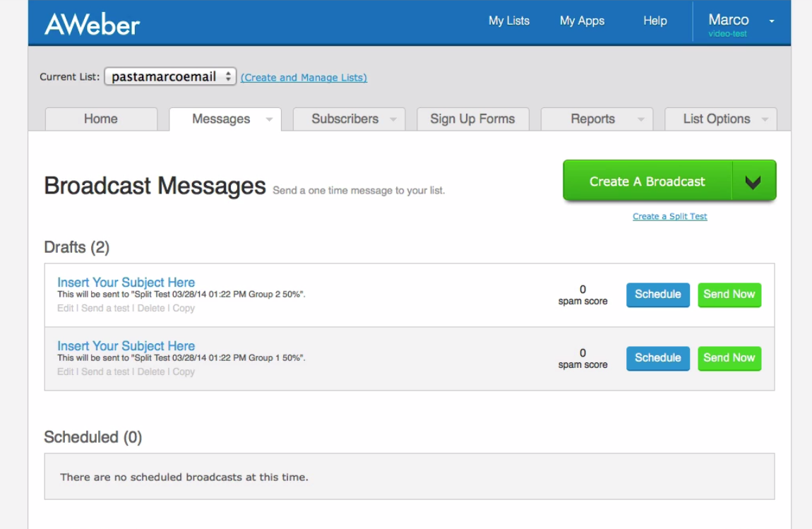Viewport: 812px width, 529px height.
Task: Edit the Group 2 draft
Action: 65,308
